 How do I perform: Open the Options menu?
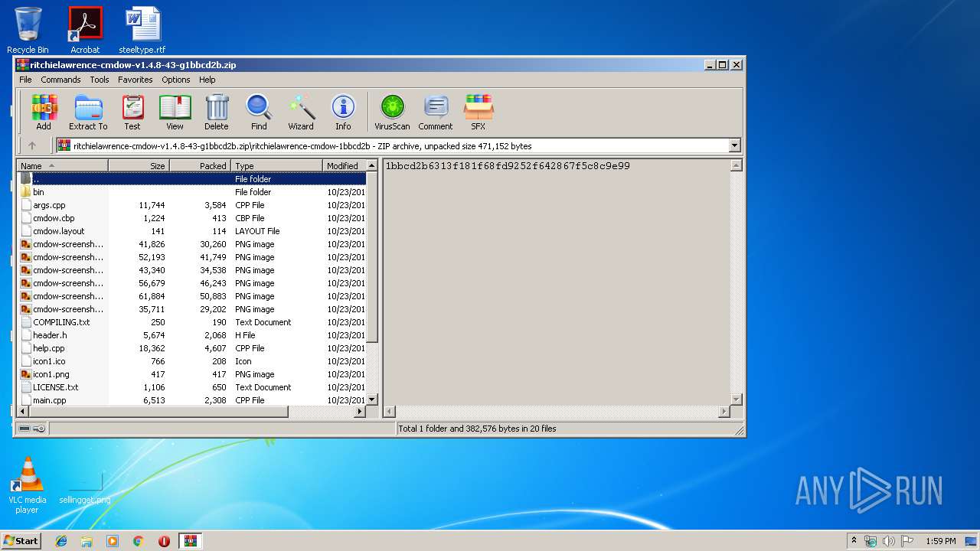point(175,80)
